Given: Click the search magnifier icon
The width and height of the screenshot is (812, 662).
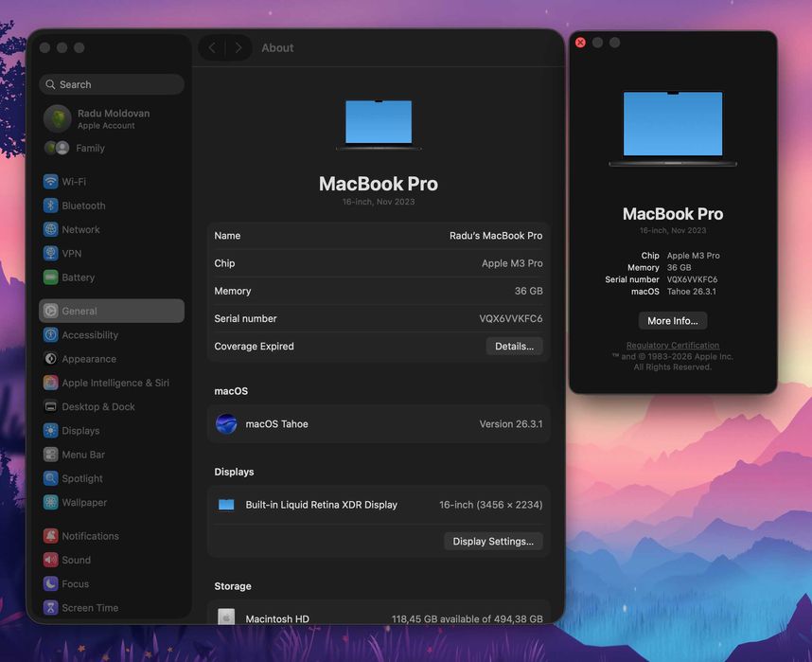Looking at the screenshot, I should [x=50, y=84].
